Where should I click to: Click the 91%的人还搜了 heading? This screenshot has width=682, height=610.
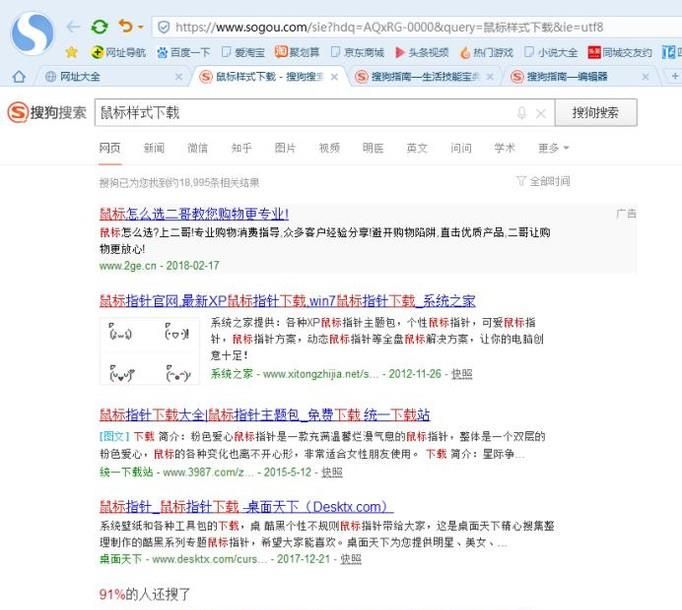144,594
